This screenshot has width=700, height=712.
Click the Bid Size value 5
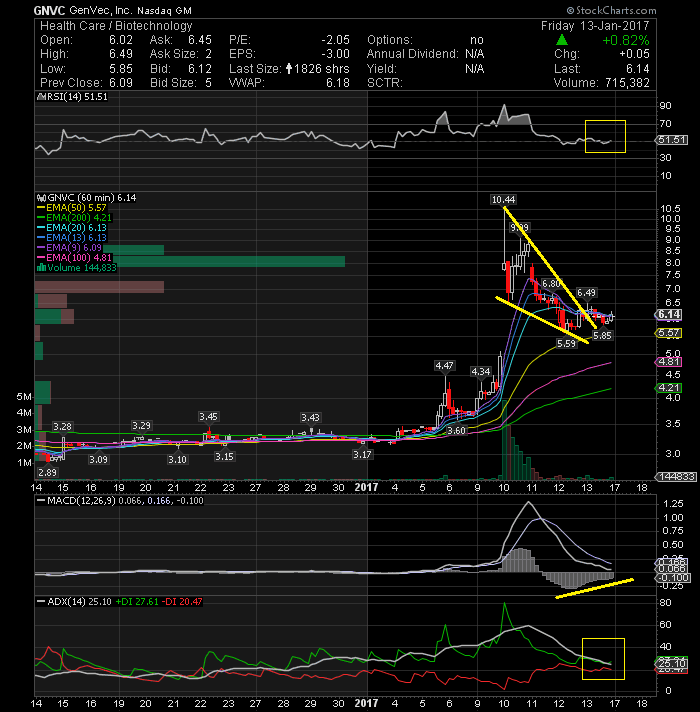[x=208, y=83]
